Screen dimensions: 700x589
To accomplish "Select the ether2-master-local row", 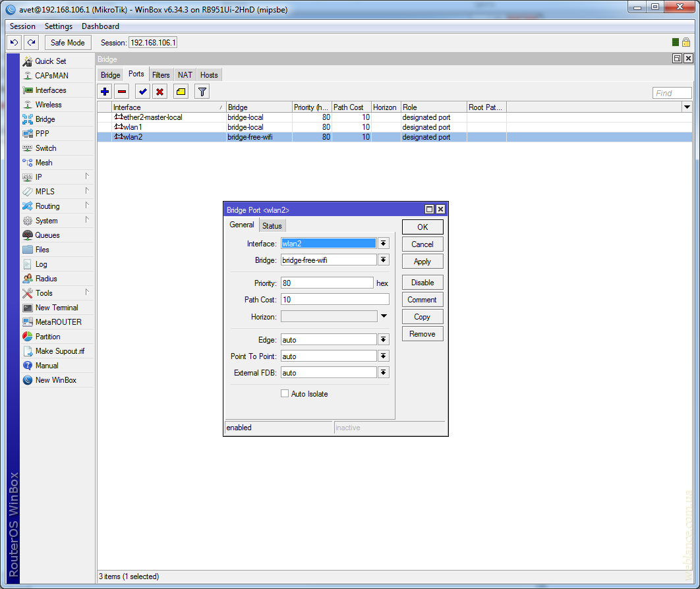I will point(152,117).
